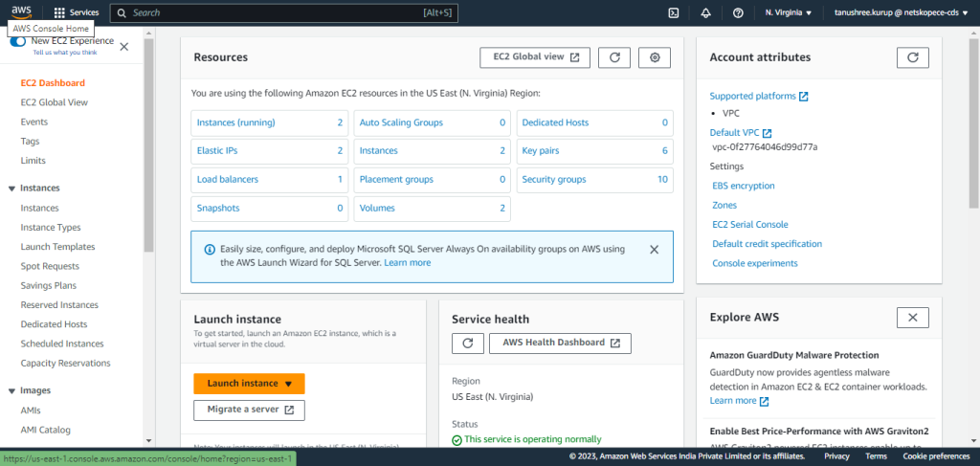The width and height of the screenshot is (980, 466).
Task: Open the Privacy footer link
Action: 836,456
